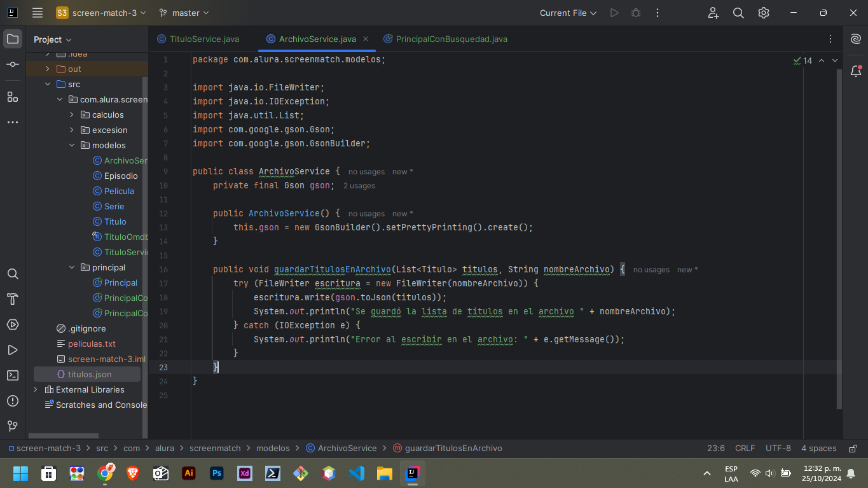Open the Build hammer tool window
Image resolution: width=868 pixels, height=488 pixels.
(13, 299)
